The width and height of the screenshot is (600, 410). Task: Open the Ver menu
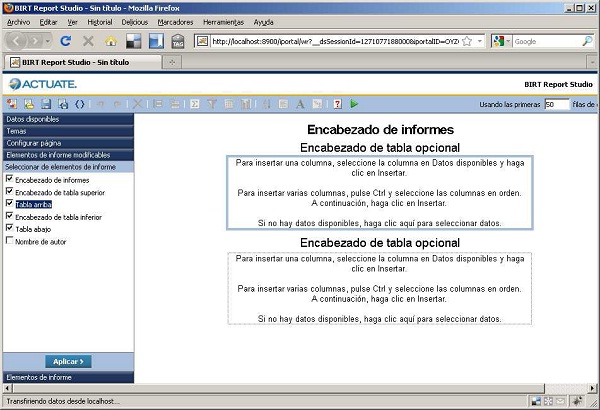click(x=72, y=22)
